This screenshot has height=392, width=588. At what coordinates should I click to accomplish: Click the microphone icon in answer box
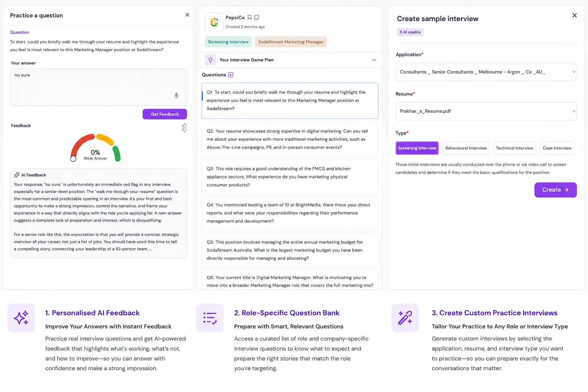coord(176,95)
